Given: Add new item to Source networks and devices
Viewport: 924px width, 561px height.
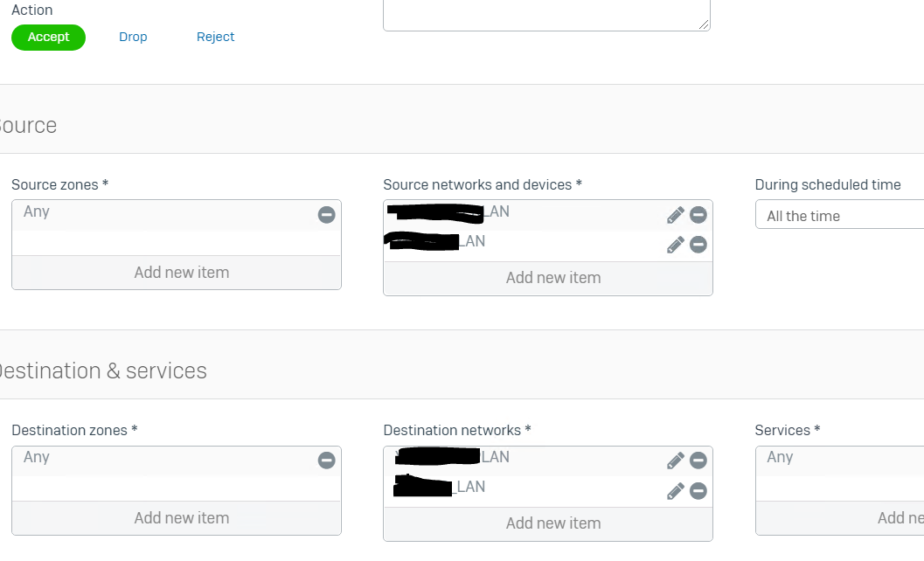Looking at the screenshot, I should tap(548, 278).
